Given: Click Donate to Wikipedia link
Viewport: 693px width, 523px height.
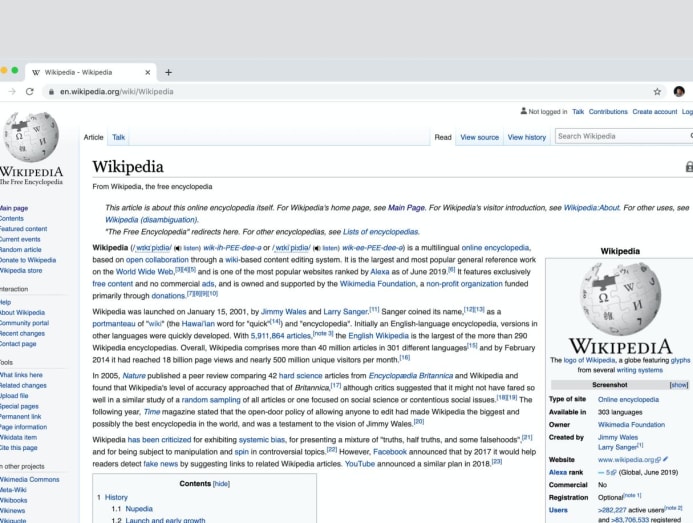Looking at the screenshot, I should [x=28, y=260].
